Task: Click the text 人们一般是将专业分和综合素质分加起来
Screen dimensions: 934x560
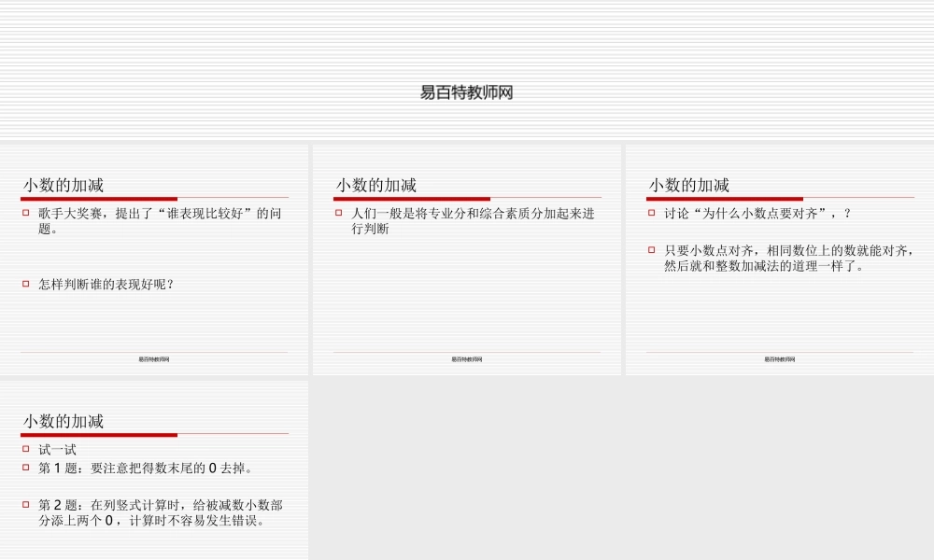Action: coord(473,221)
